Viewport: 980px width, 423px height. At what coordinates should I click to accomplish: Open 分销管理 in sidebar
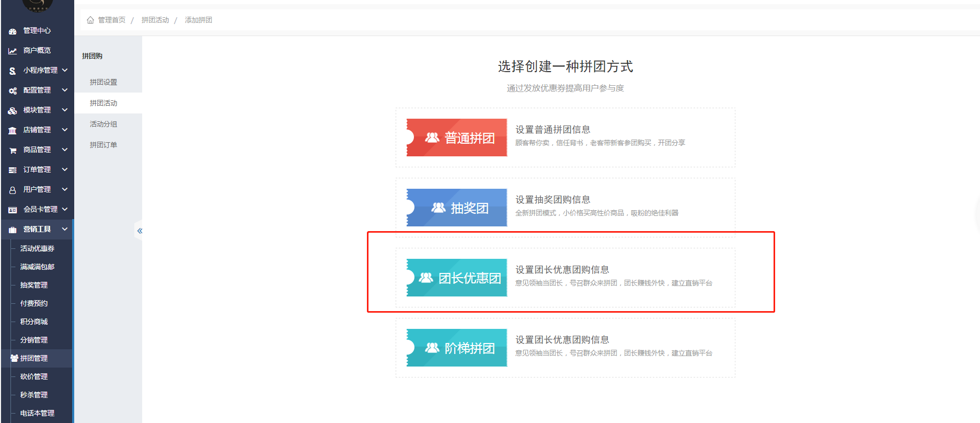[x=34, y=340]
